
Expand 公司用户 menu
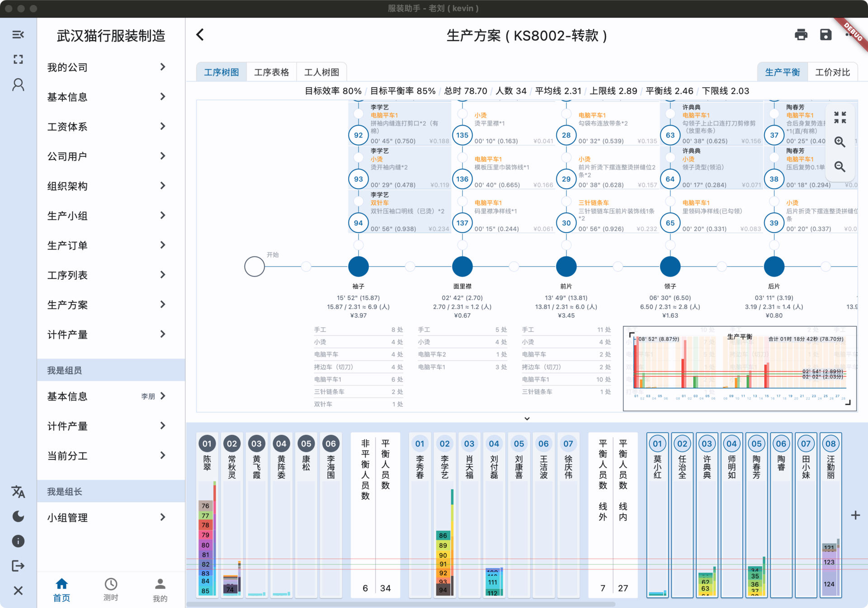coord(111,156)
